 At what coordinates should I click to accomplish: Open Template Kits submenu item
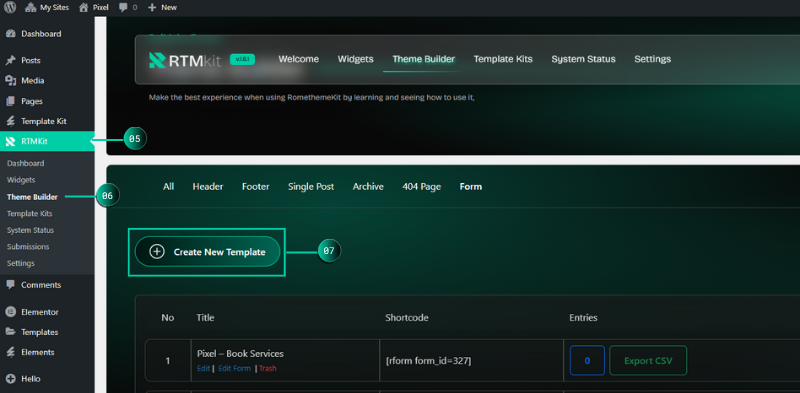pos(30,213)
